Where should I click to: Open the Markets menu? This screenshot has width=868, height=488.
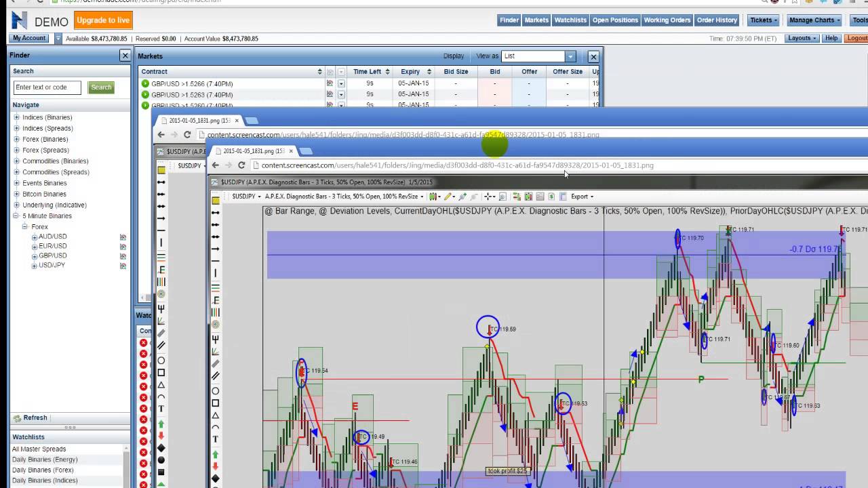pyautogui.click(x=536, y=20)
